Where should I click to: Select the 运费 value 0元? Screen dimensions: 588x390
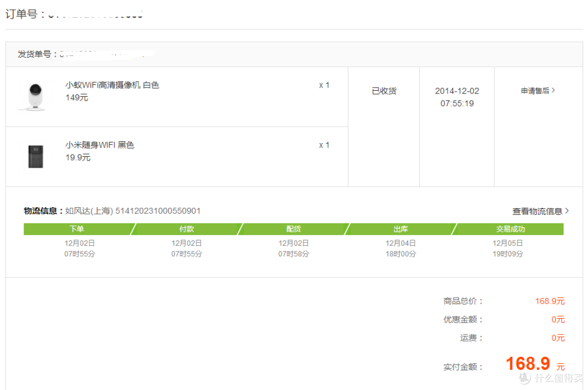pos(558,338)
